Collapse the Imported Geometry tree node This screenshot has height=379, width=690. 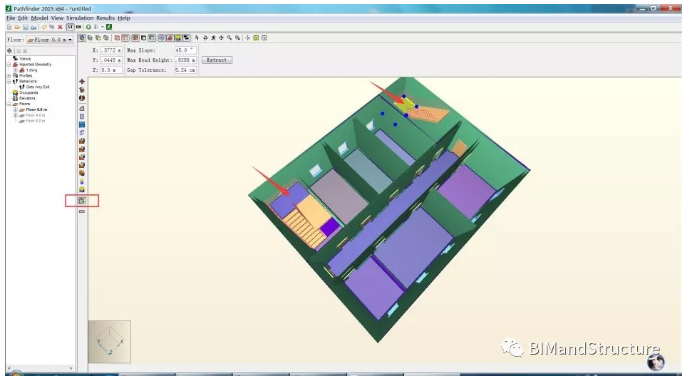pyautogui.click(x=9, y=64)
